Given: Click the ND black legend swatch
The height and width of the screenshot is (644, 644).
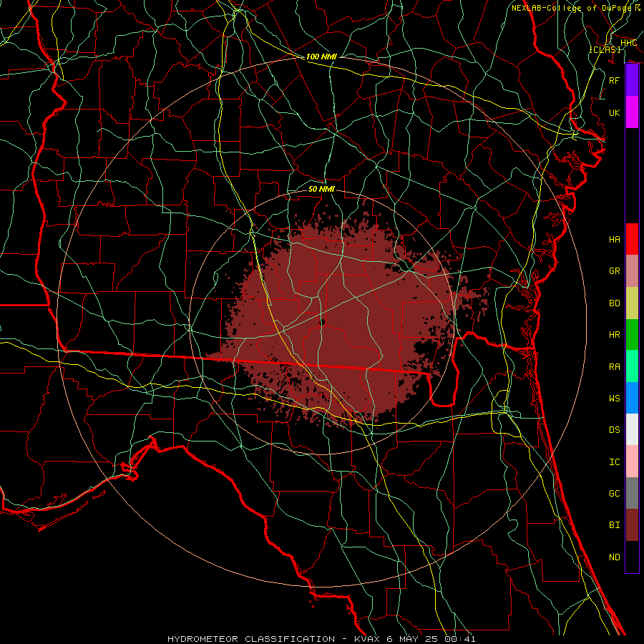Looking at the screenshot, I should point(632,557).
